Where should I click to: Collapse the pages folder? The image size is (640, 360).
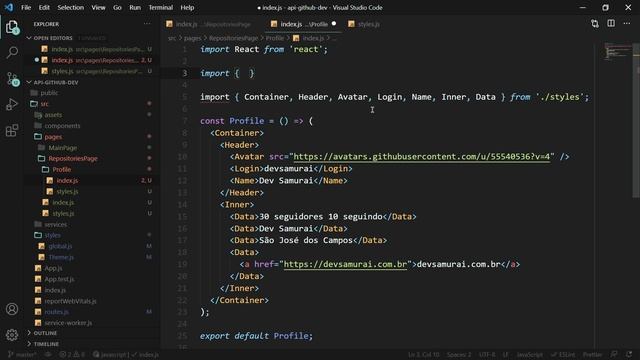(53, 137)
